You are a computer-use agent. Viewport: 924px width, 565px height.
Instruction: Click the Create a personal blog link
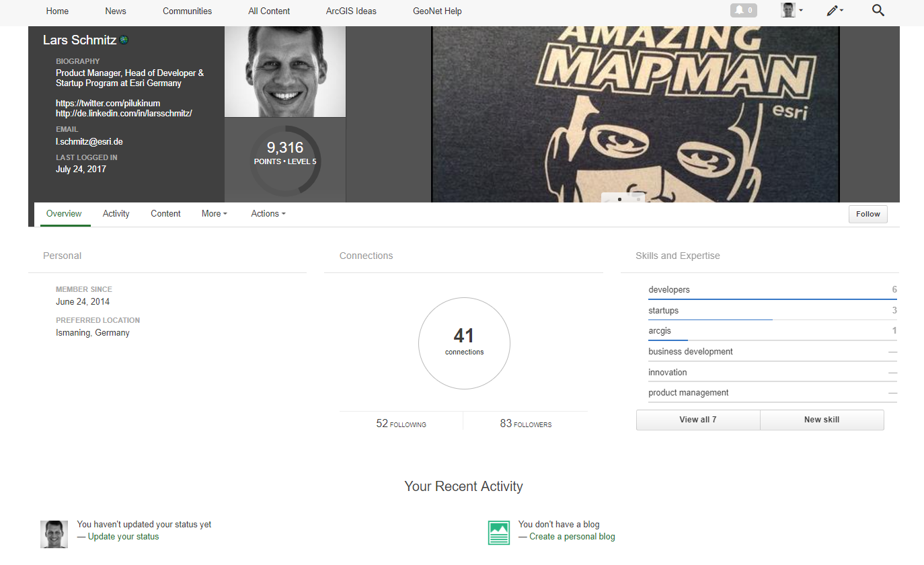[x=572, y=537]
